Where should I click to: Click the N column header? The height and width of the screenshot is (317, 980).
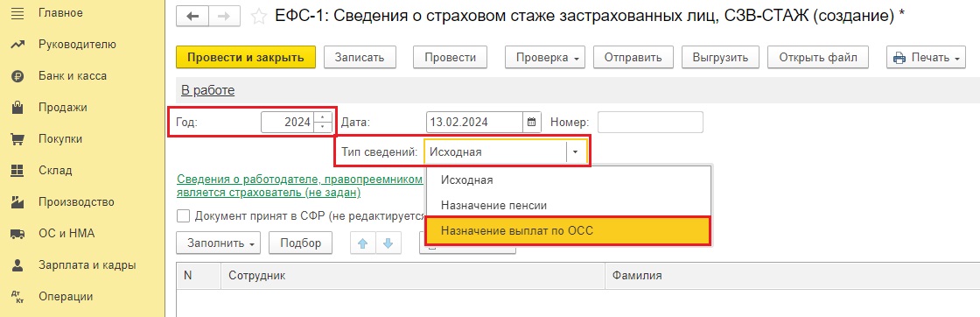click(x=199, y=275)
